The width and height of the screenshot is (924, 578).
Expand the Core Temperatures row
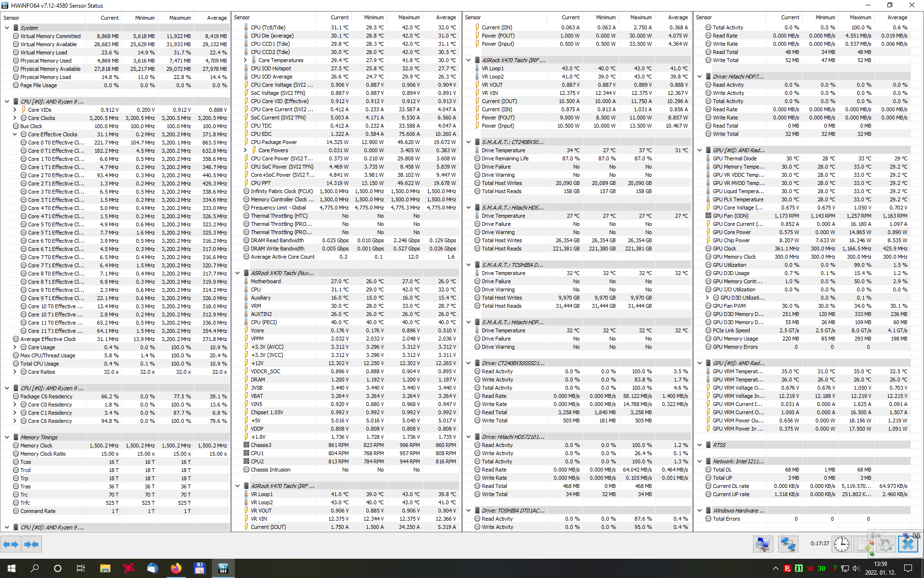(245, 60)
